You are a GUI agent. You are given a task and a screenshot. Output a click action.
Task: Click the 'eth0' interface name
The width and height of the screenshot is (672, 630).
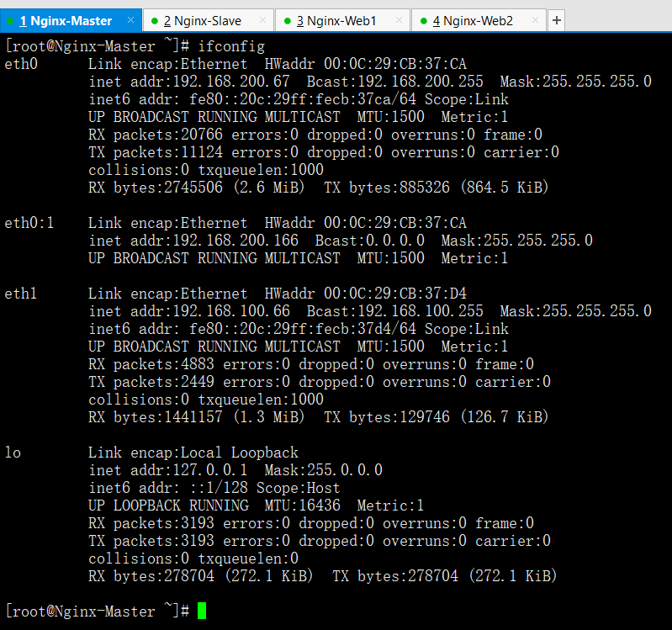21,64
